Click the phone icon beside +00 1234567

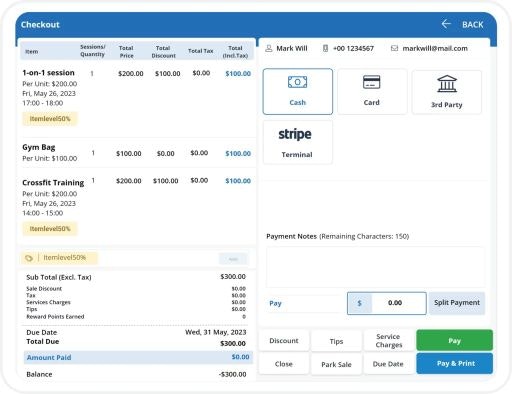click(x=325, y=48)
